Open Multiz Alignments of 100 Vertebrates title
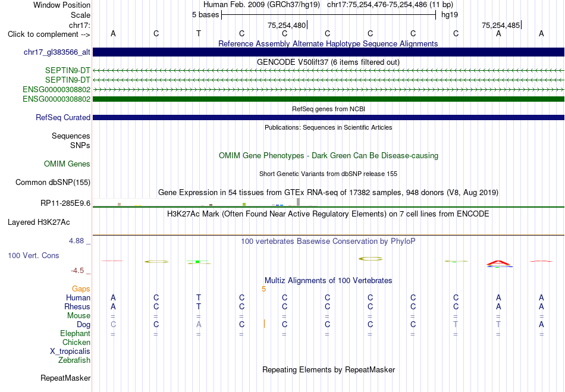Image resolution: width=565 pixels, height=392 pixels. [x=328, y=281]
